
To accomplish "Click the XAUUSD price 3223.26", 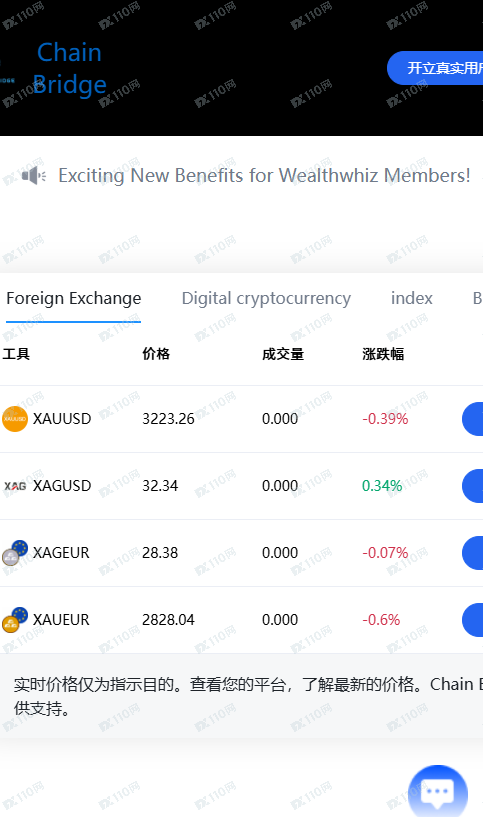I will click(x=168, y=419).
